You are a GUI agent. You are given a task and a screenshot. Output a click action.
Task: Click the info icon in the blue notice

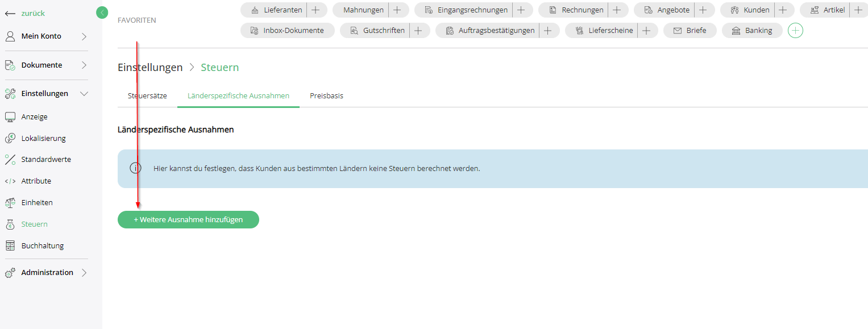tap(135, 168)
